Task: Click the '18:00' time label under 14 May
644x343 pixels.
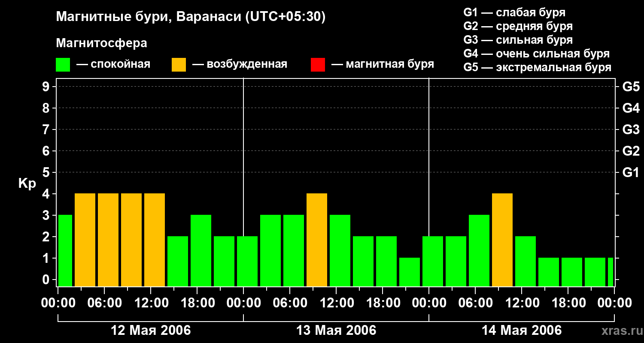Action: [568, 303]
